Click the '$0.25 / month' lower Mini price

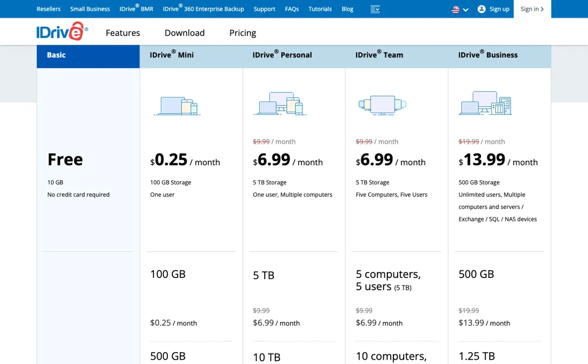[x=174, y=323]
